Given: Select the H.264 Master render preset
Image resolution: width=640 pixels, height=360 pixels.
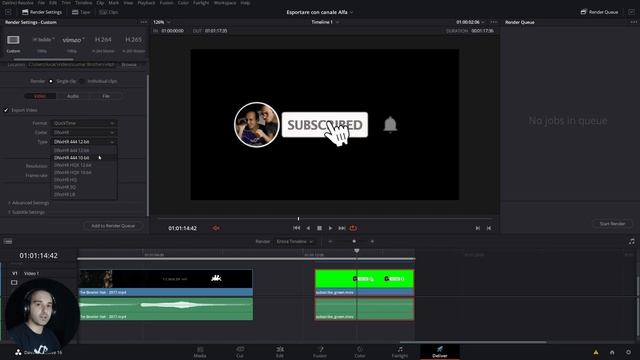Looking at the screenshot, I should tap(103, 40).
